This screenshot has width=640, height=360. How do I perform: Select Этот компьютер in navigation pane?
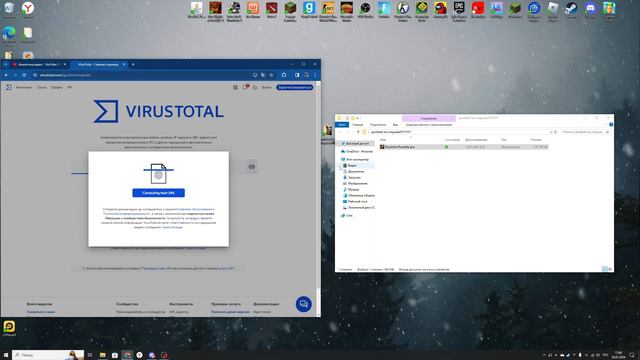pyautogui.click(x=355, y=159)
